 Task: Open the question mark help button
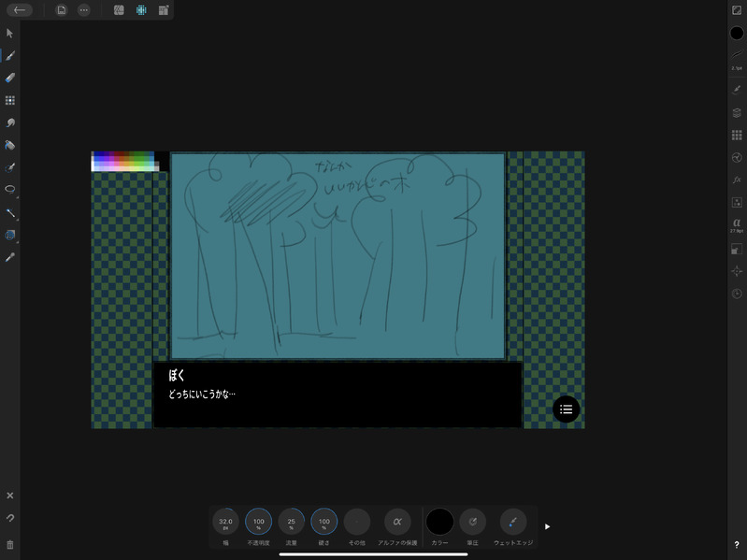click(x=737, y=545)
